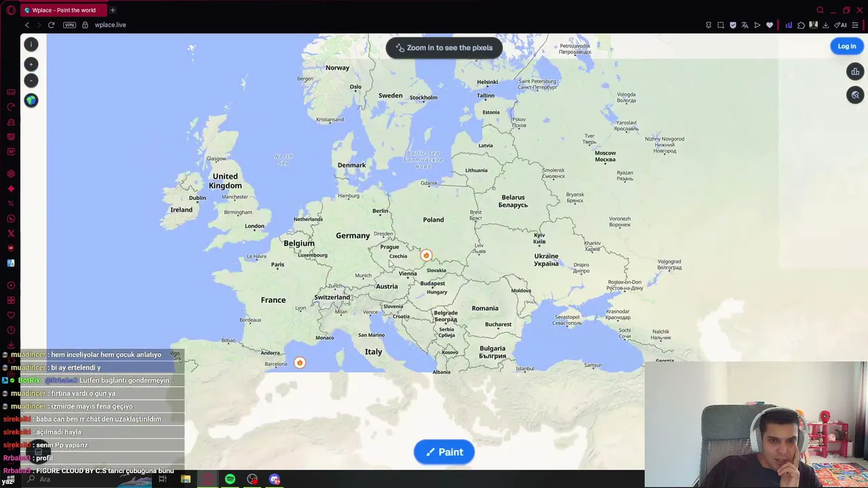Viewport: 868px width, 488px height.
Task: Open a new browser tab
Action: (113, 10)
